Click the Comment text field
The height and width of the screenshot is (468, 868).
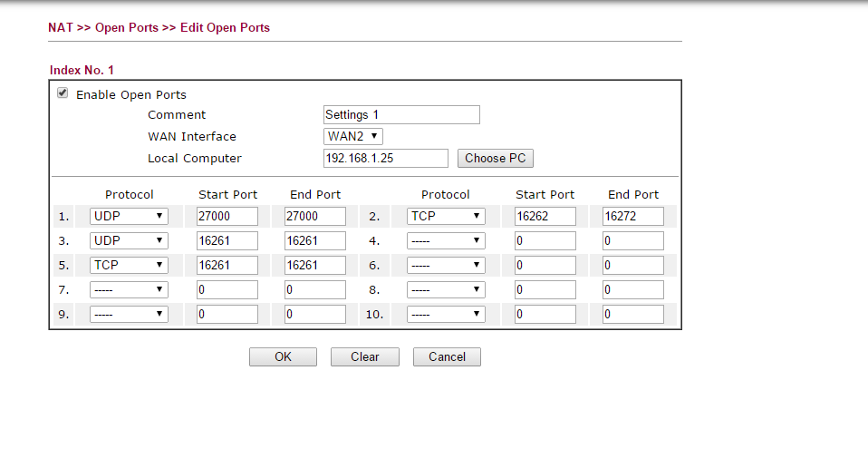(401, 115)
